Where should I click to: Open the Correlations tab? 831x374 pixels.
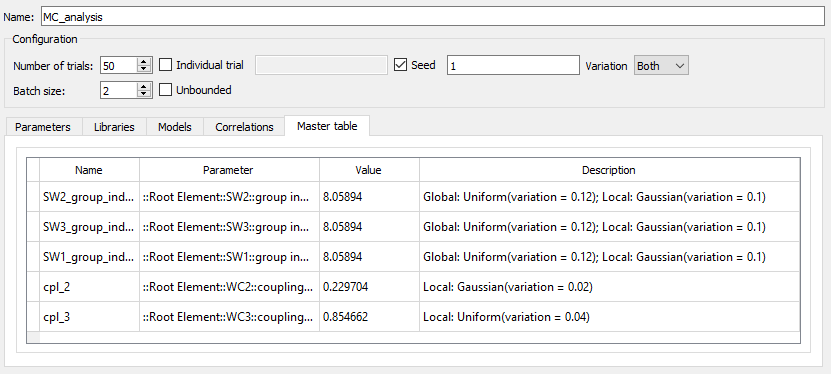pos(244,127)
